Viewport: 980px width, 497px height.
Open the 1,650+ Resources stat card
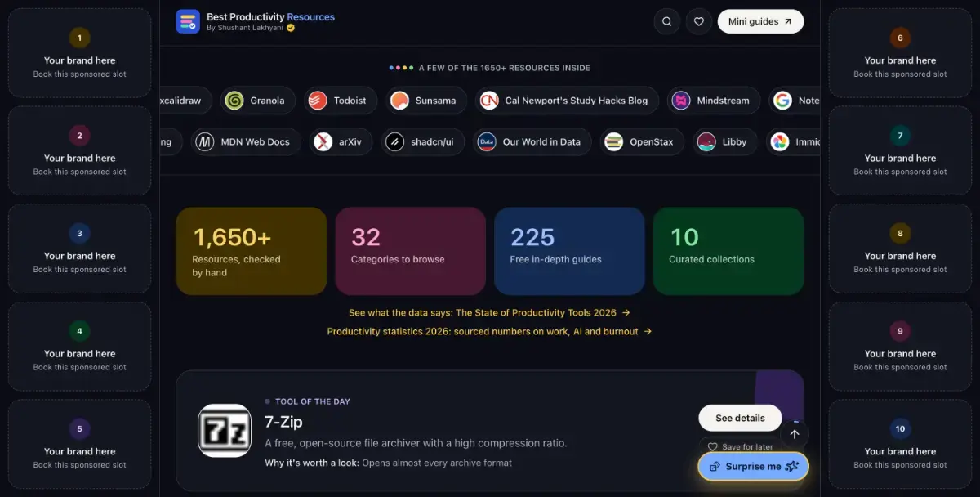[252, 251]
